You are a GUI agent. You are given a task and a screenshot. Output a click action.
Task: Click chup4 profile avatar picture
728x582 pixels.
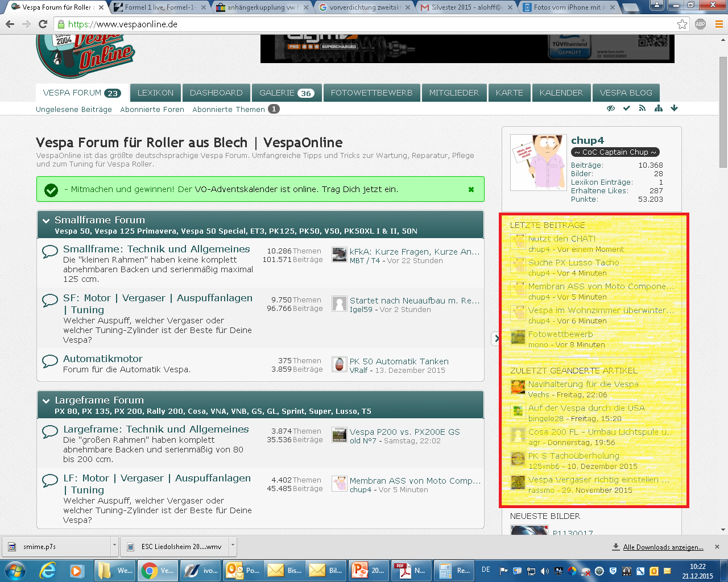tap(538, 162)
